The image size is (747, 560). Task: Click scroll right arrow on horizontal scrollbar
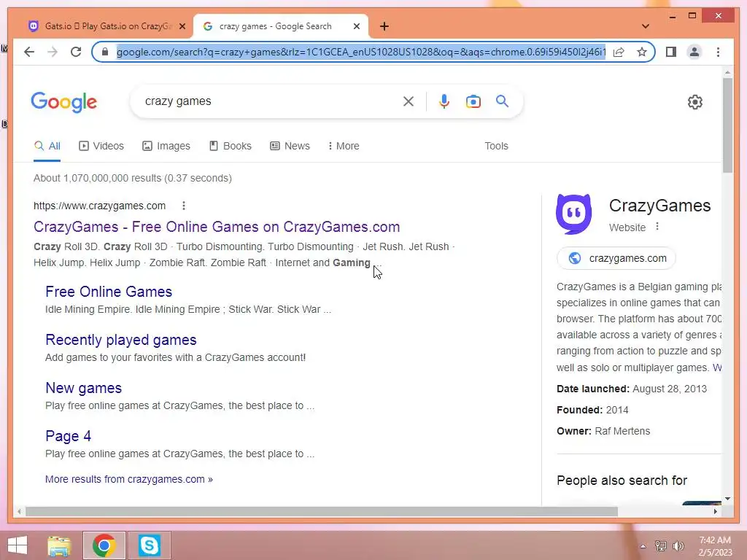[715, 511]
